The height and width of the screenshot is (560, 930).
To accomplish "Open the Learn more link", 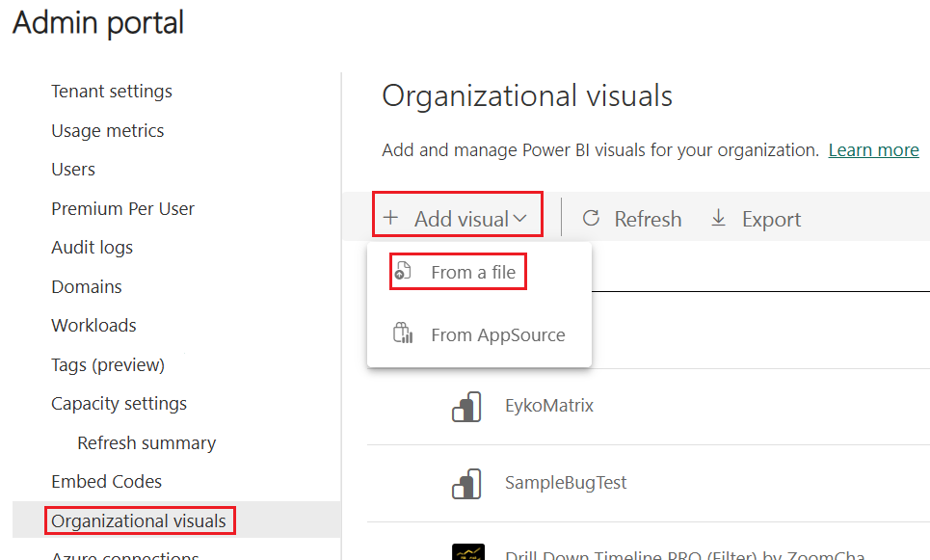I will point(873,150).
